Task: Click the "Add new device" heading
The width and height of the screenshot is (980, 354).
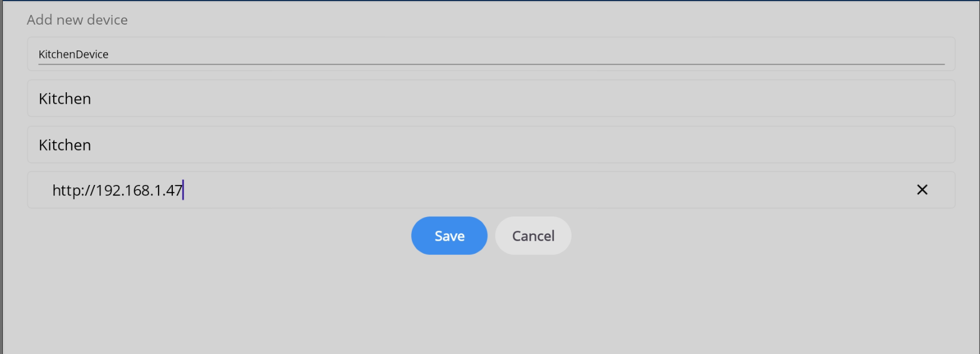Action: tap(77, 20)
